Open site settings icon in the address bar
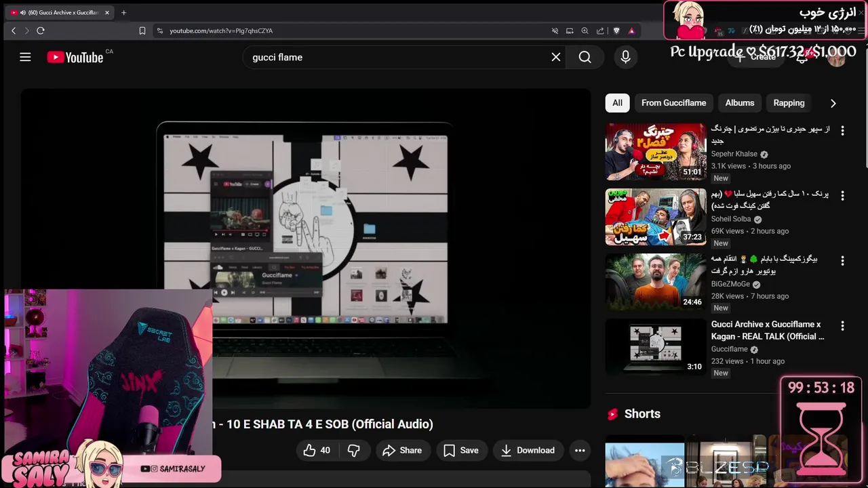Viewport: 868px width, 488px height. coord(160,30)
